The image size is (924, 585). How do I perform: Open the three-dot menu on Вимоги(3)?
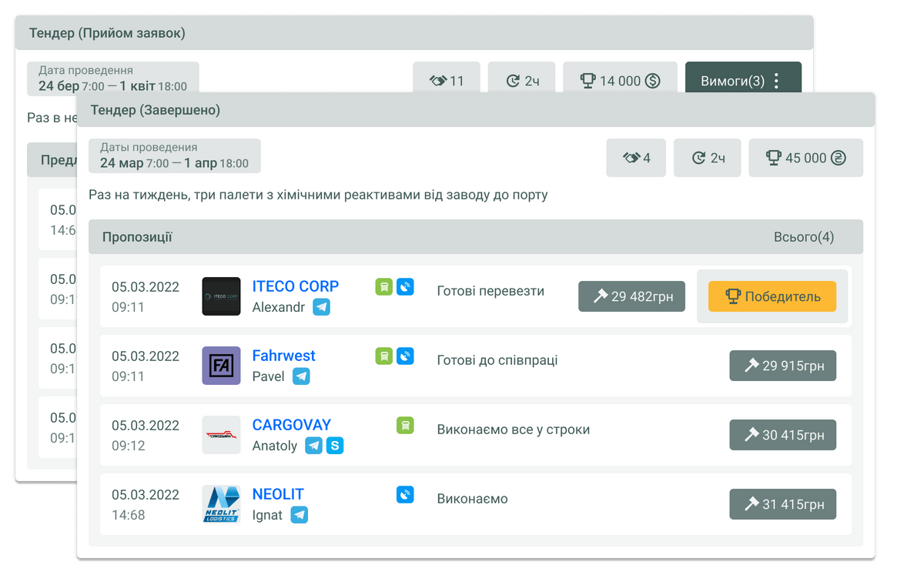(776, 81)
